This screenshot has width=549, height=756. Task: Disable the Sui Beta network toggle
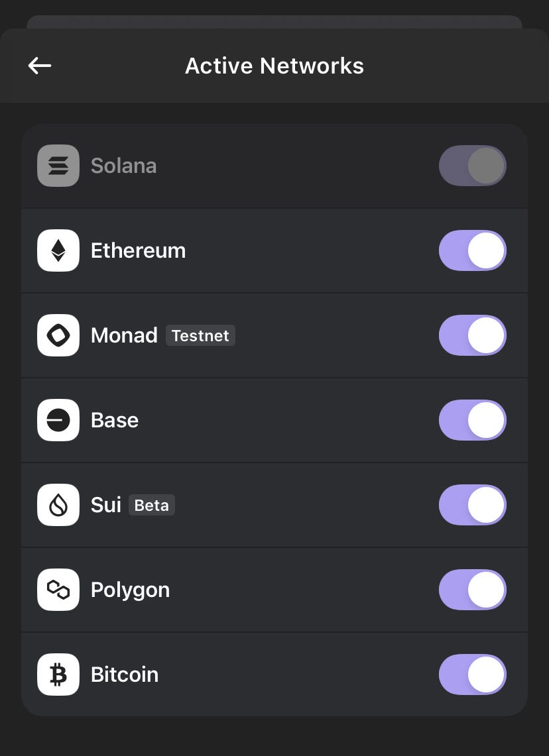click(x=472, y=505)
